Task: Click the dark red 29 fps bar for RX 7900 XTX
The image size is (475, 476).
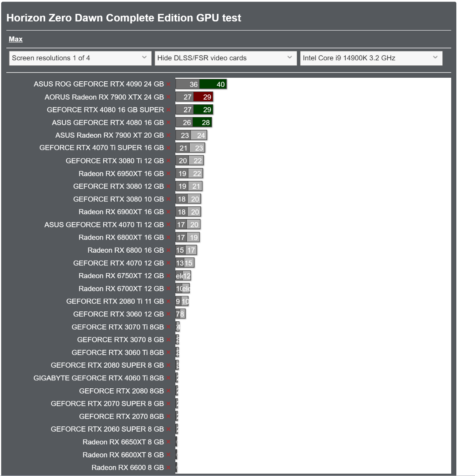Action: [x=203, y=97]
